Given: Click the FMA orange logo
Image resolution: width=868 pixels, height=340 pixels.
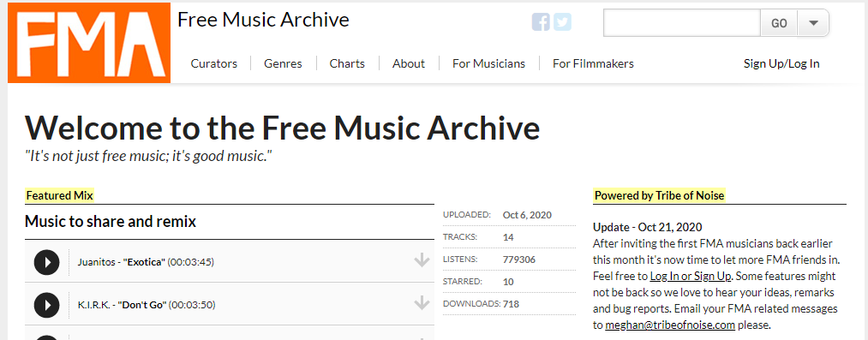Looking at the screenshot, I should [x=89, y=43].
